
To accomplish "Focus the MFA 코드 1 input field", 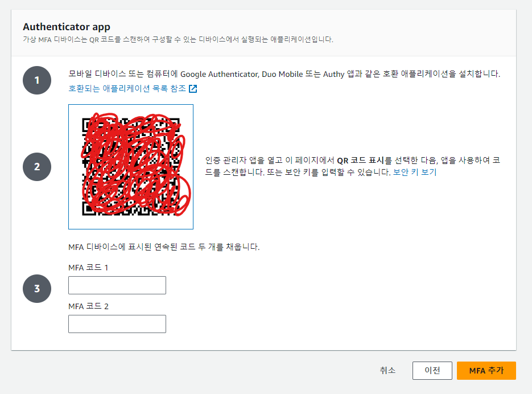I will tap(117, 285).
